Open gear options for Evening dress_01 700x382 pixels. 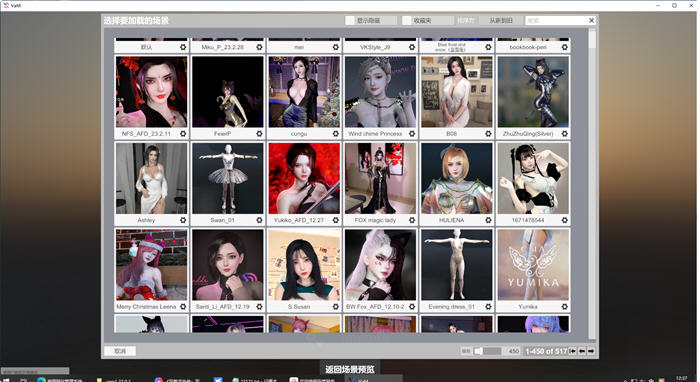[x=488, y=307]
